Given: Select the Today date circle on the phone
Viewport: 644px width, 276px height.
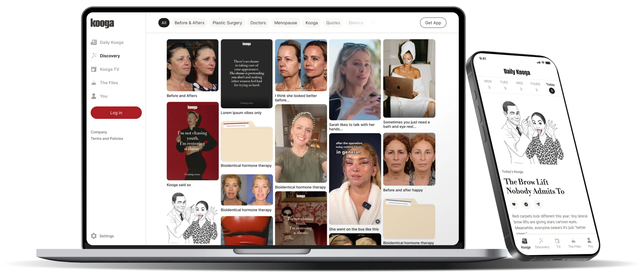Looking at the screenshot, I should (x=552, y=91).
